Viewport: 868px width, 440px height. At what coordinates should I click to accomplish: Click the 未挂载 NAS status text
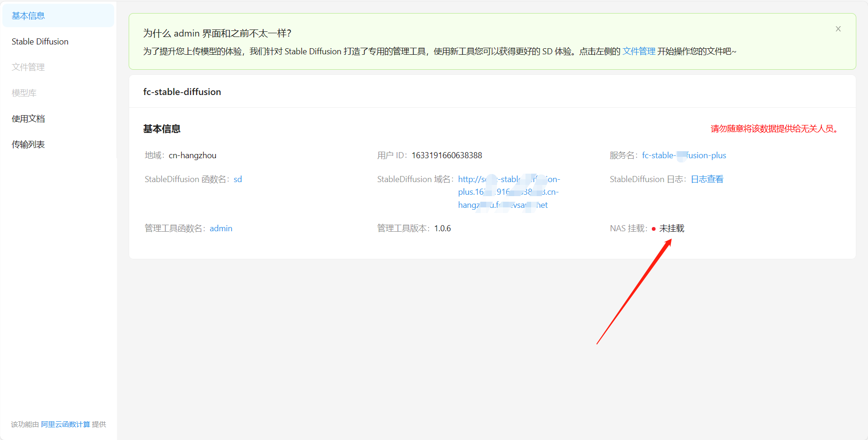[672, 228]
